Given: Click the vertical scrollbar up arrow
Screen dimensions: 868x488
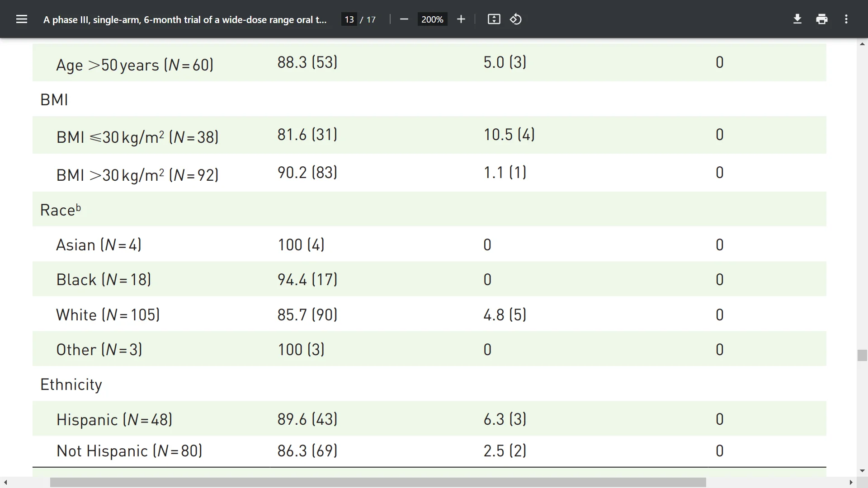Looking at the screenshot, I should pyautogui.click(x=862, y=44).
